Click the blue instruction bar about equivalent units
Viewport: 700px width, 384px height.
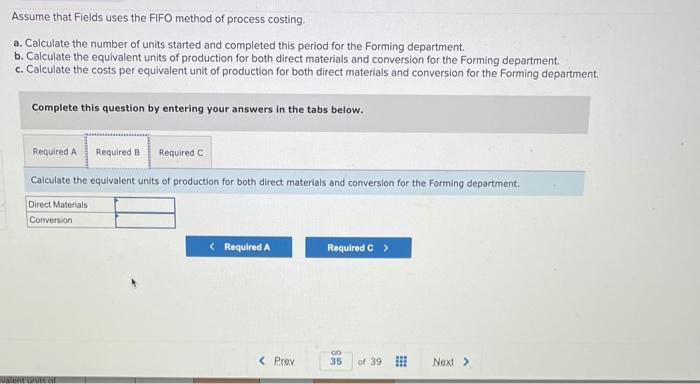click(304, 183)
